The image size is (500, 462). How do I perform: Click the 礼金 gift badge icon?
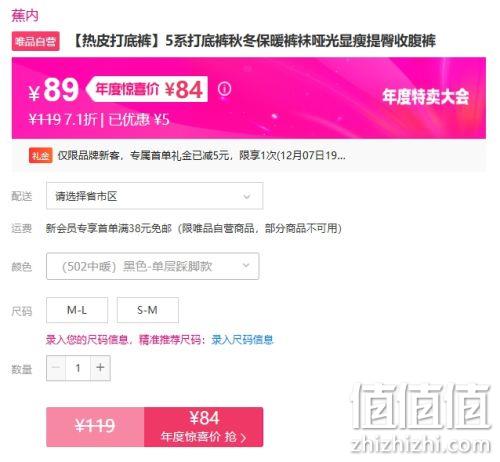(x=40, y=155)
